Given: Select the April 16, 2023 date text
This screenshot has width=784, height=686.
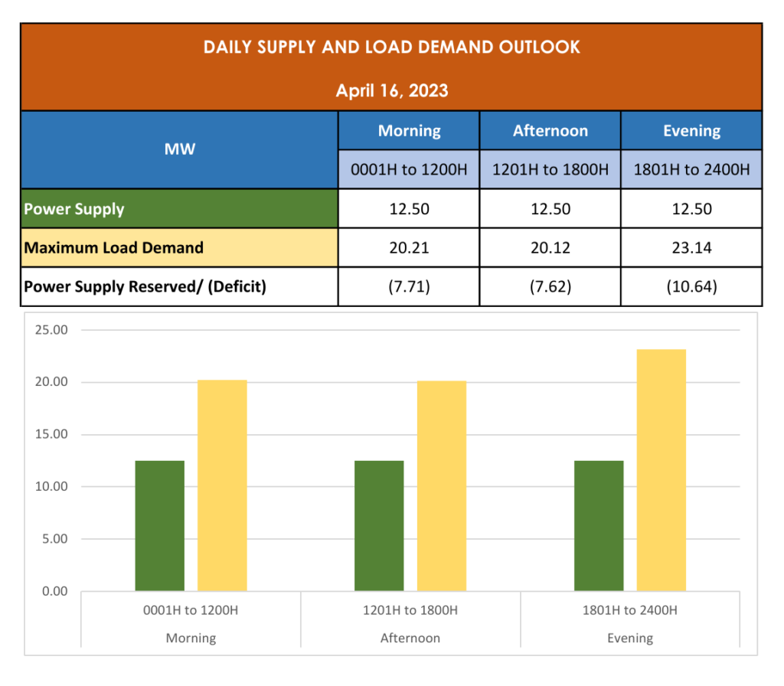Looking at the screenshot, I should pos(391,91).
